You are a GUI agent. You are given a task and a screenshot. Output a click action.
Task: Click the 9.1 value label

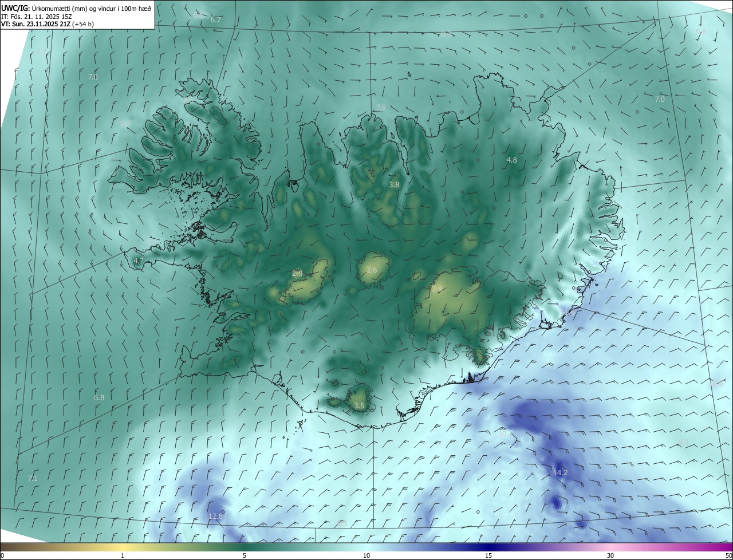coord(684,443)
